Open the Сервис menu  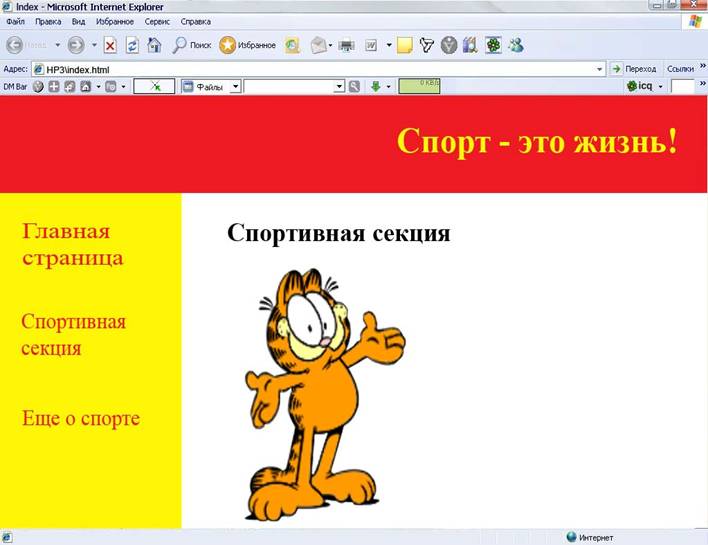(x=157, y=21)
